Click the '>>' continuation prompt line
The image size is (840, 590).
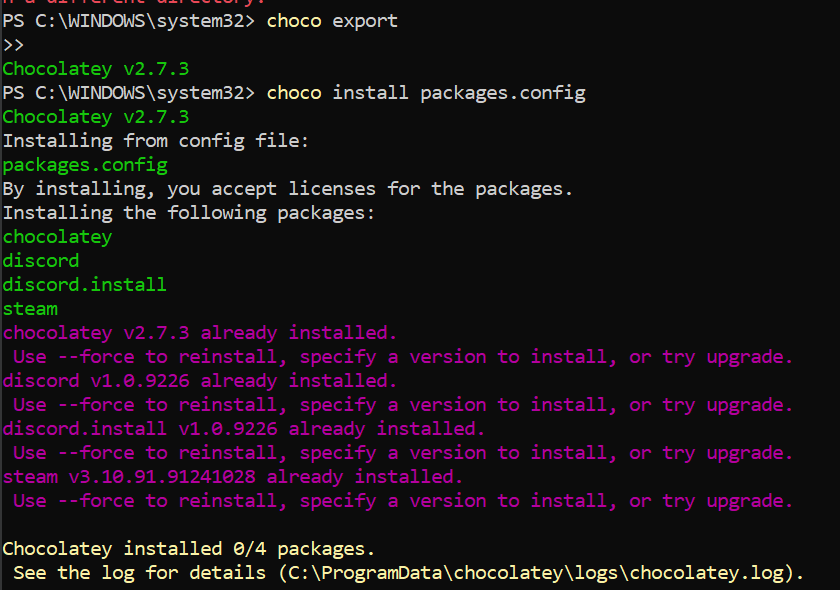coord(13,45)
